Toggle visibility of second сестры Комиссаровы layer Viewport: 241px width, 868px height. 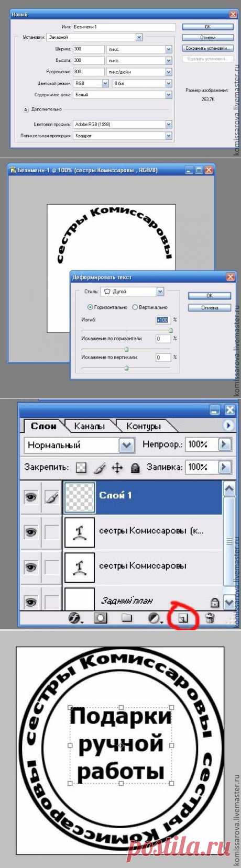point(31,567)
